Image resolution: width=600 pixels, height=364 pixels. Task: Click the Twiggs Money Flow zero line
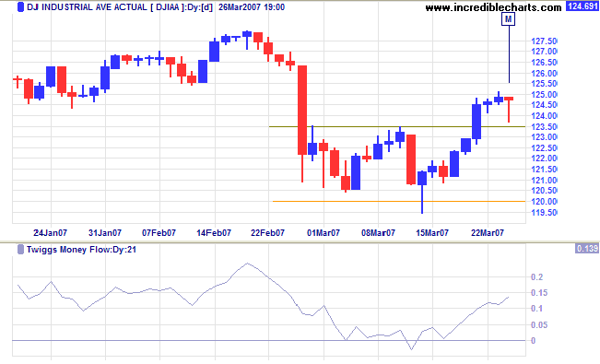click(x=268, y=340)
